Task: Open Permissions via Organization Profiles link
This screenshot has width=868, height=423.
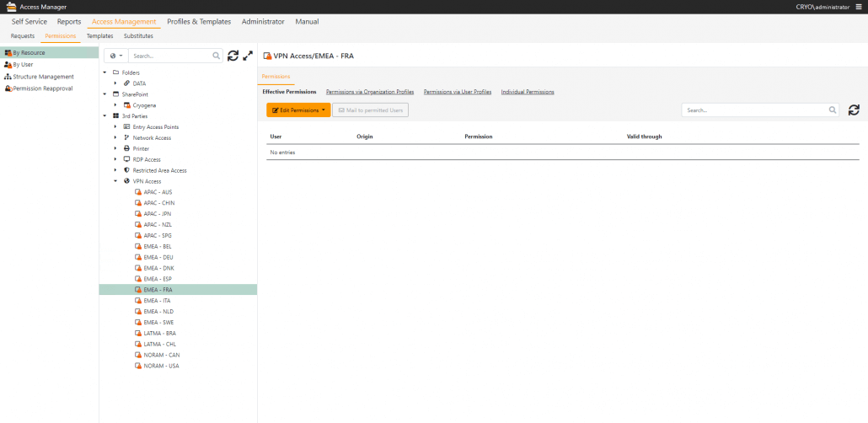Action: pyautogui.click(x=369, y=91)
